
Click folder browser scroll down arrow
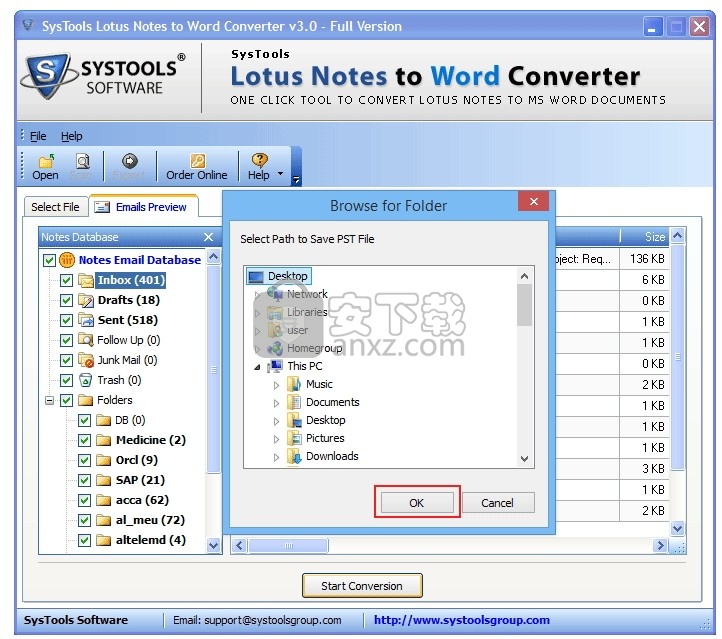524,459
